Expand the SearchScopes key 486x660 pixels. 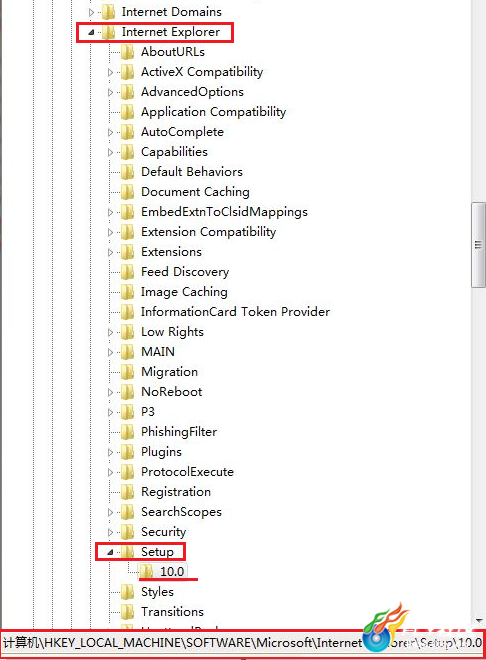tap(110, 512)
